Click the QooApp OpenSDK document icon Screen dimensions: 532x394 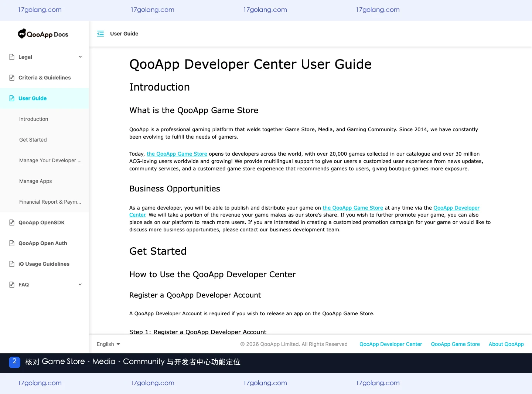pyautogui.click(x=12, y=223)
